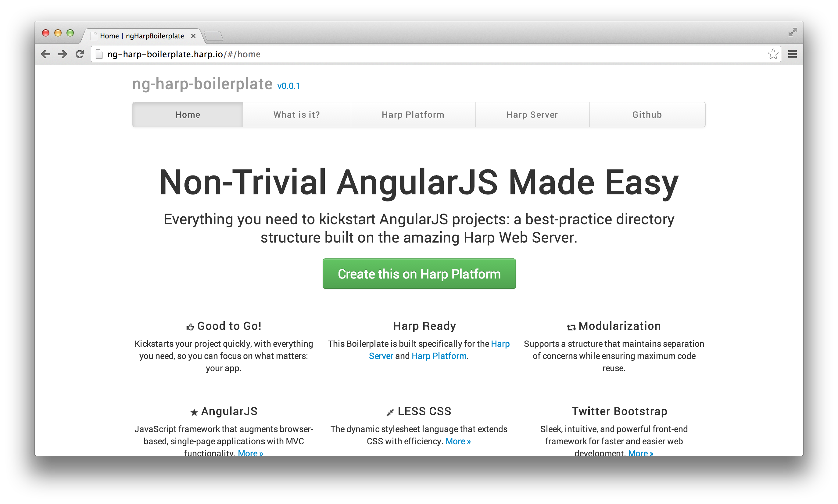Click the Twitter Bootstrap heading

click(x=619, y=411)
